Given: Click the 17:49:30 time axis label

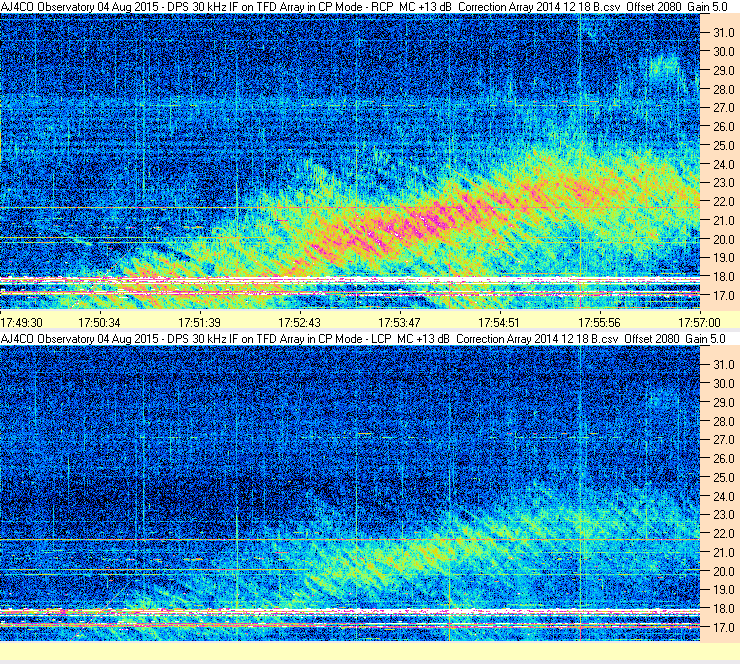Looking at the screenshot, I should point(22,323).
